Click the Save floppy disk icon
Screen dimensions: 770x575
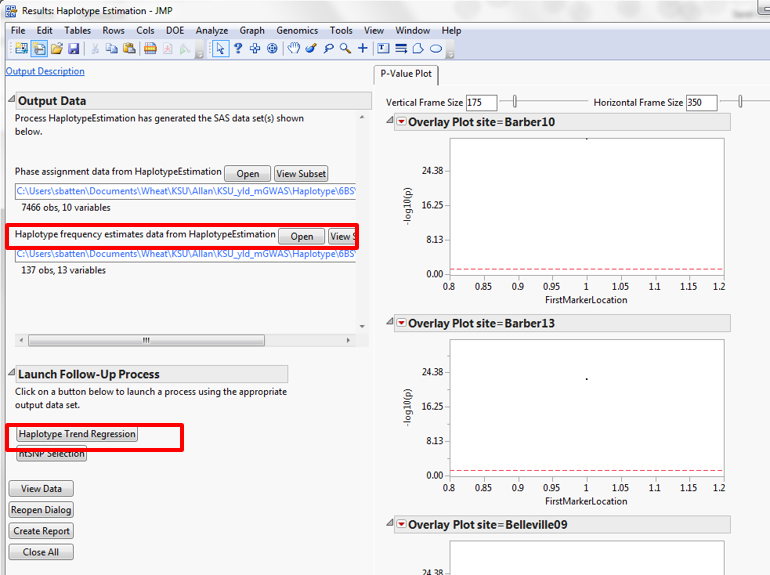point(74,48)
